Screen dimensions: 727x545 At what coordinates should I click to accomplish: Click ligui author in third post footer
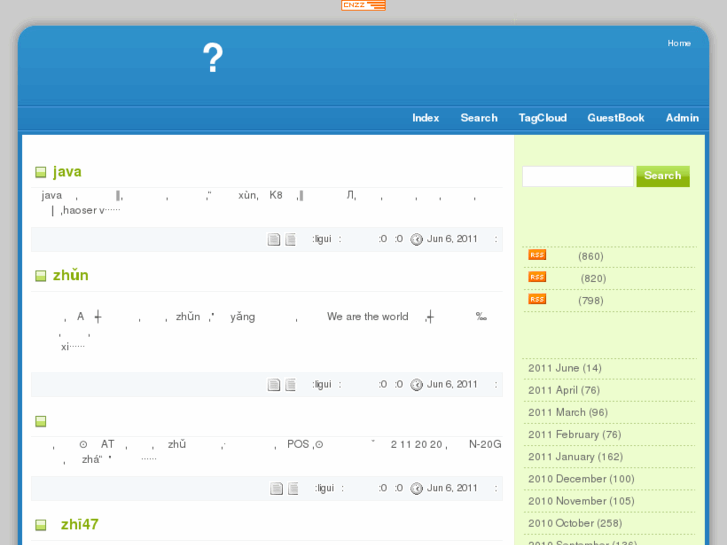pyautogui.click(x=326, y=488)
